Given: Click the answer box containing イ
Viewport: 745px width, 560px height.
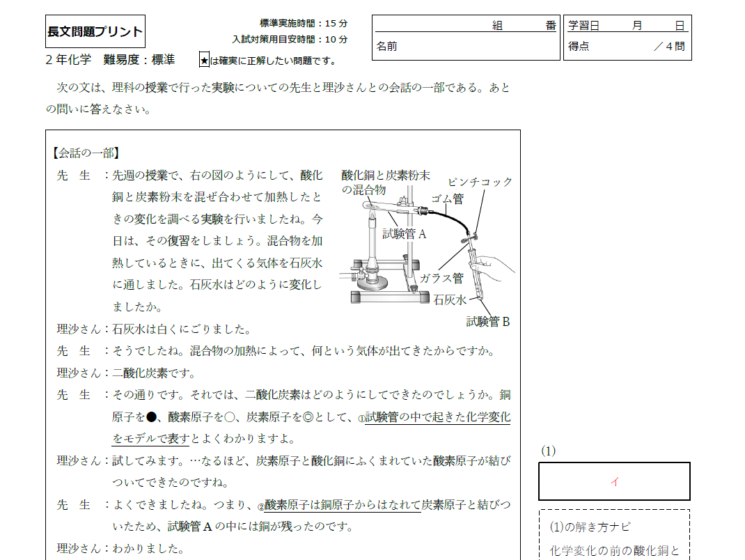Looking at the screenshot, I should (614, 481).
